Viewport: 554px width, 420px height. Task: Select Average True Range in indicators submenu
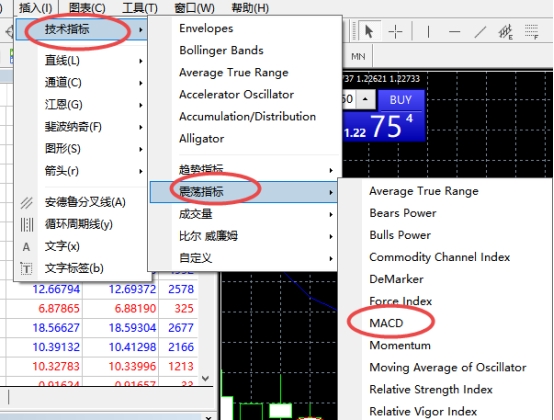[x=234, y=72]
